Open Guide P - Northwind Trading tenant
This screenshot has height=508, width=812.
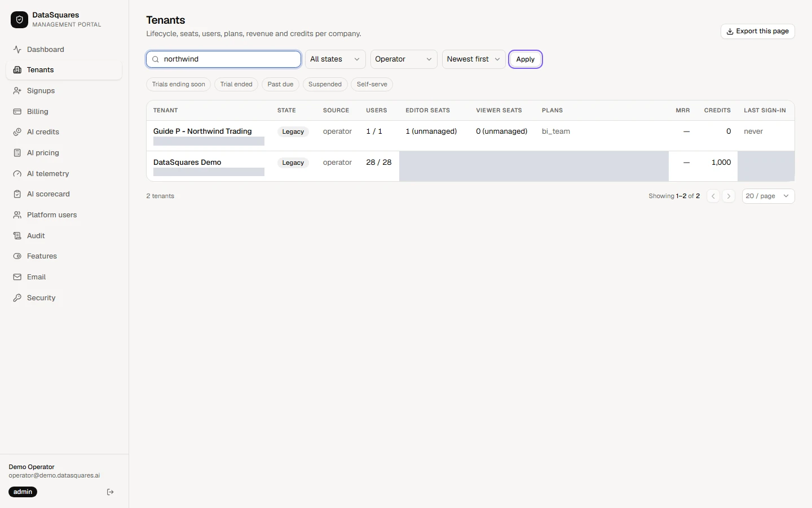coord(202,132)
